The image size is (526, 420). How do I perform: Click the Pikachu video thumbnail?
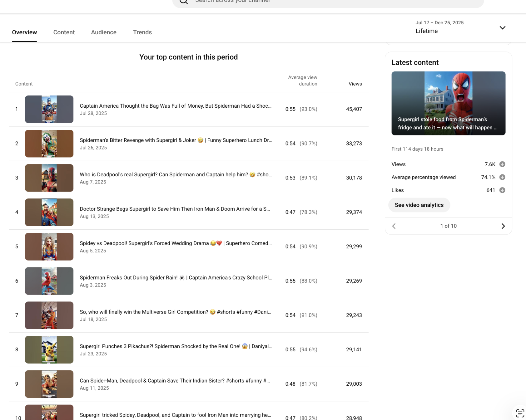pos(49,349)
